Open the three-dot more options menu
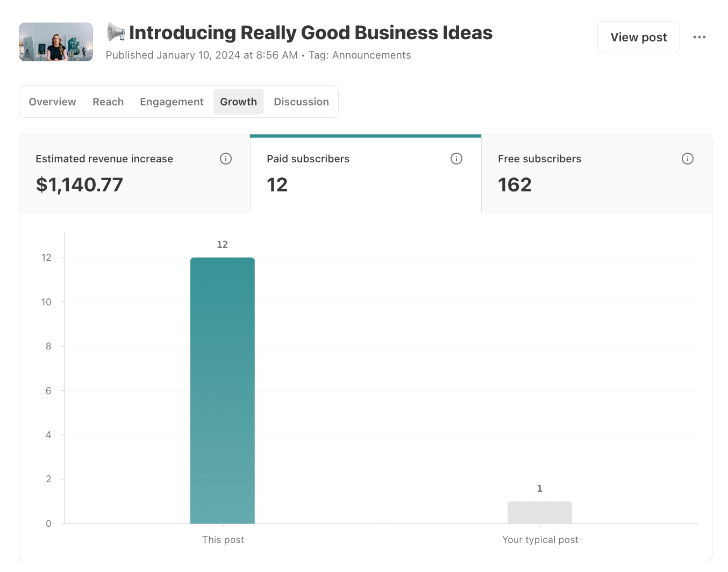 pos(699,37)
